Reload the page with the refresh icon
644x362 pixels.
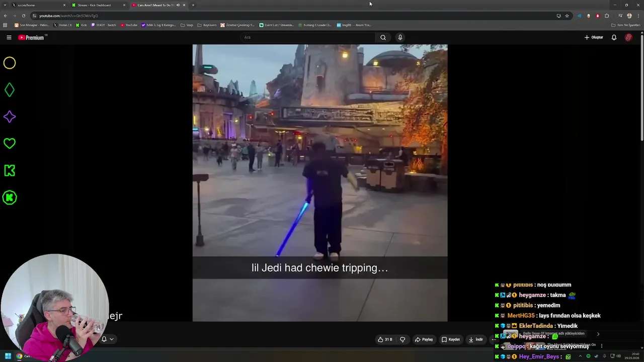pyautogui.click(x=23, y=16)
